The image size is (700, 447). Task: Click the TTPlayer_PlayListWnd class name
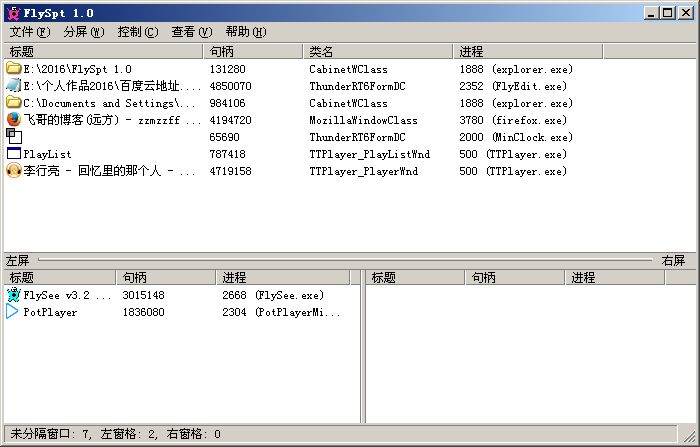tap(369, 154)
